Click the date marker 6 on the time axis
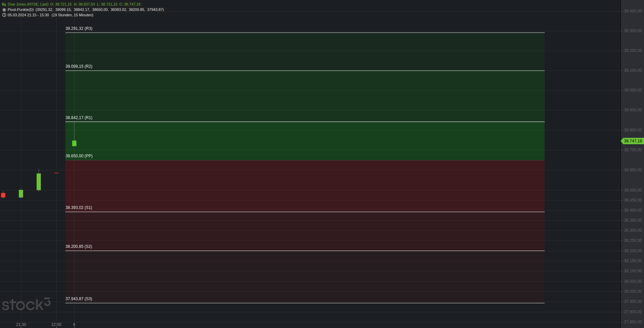The image size is (644, 328). 74,325
